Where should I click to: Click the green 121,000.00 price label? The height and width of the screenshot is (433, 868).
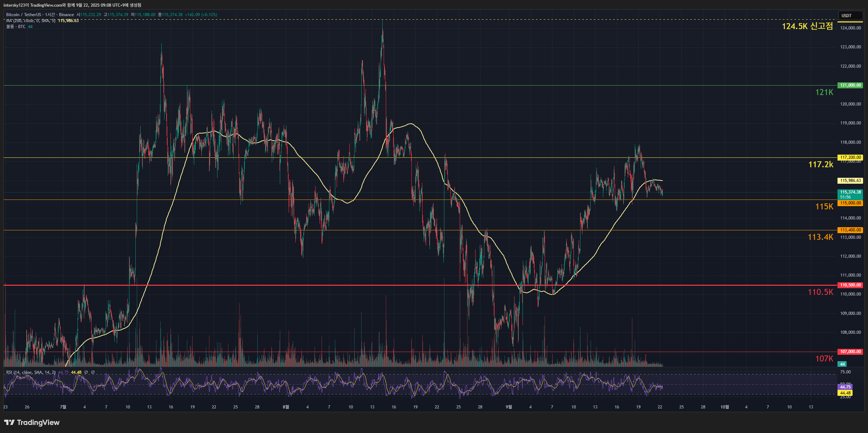coord(850,85)
